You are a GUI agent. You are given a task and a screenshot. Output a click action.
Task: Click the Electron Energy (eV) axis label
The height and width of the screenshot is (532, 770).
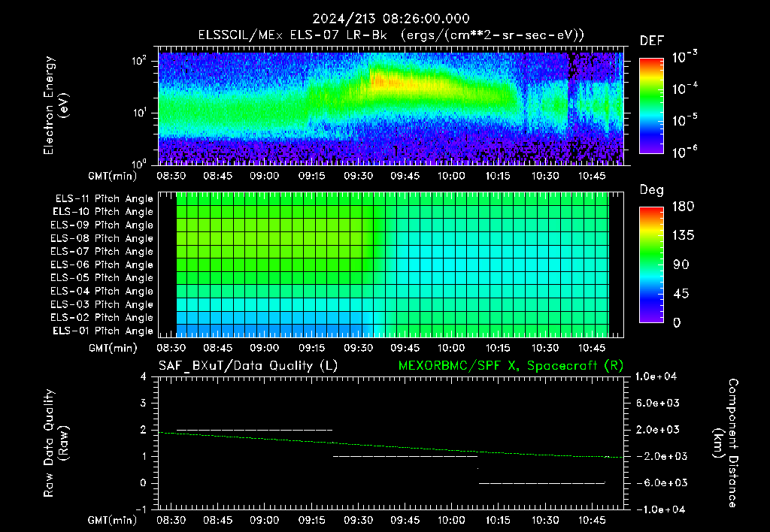56,105
